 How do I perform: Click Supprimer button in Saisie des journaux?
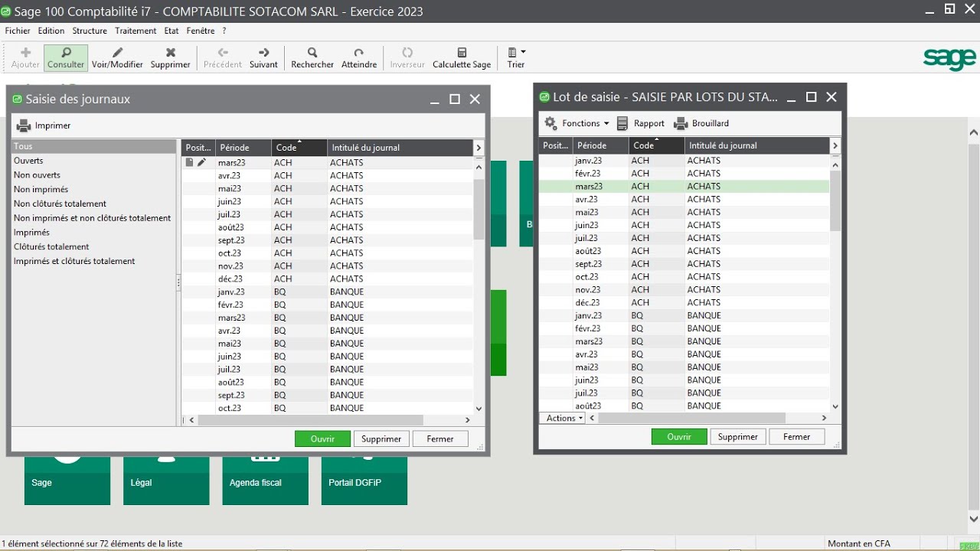tap(381, 439)
